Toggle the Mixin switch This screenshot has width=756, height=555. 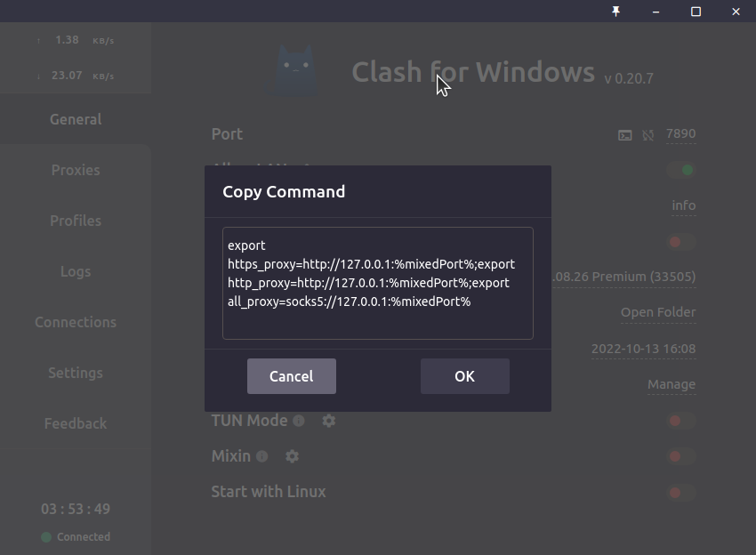(x=680, y=456)
